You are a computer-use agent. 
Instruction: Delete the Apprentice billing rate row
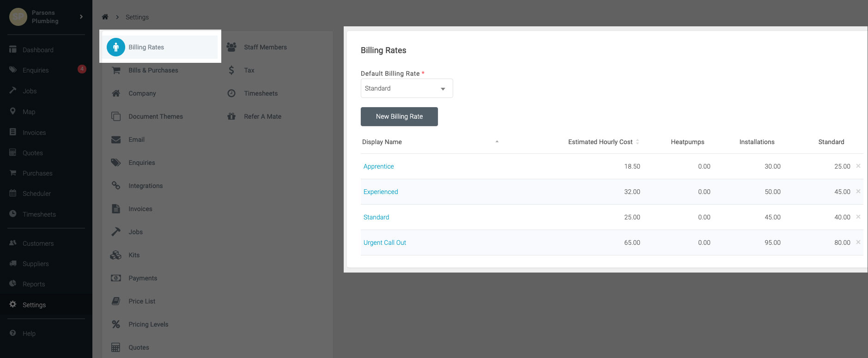pyautogui.click(x=858, y=166)
